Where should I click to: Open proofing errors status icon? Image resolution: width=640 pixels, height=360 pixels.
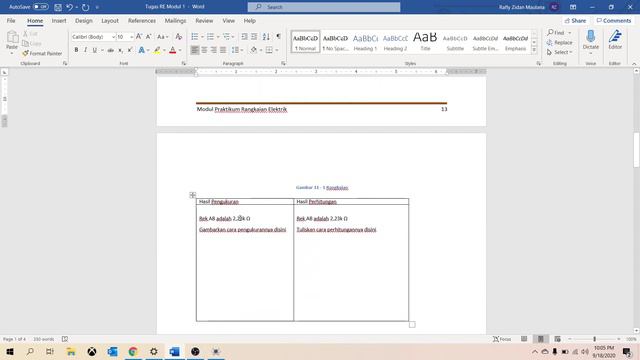click(x=65, y=339)
